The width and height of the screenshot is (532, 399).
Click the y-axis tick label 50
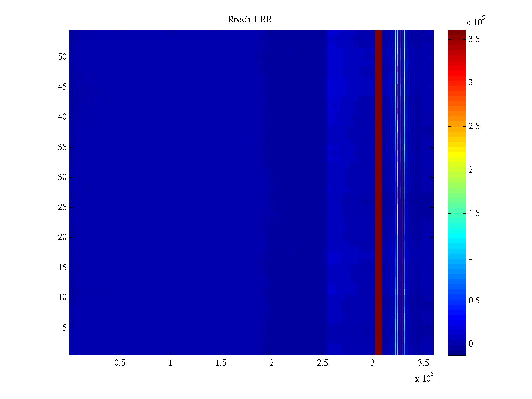tap(62, 57)
